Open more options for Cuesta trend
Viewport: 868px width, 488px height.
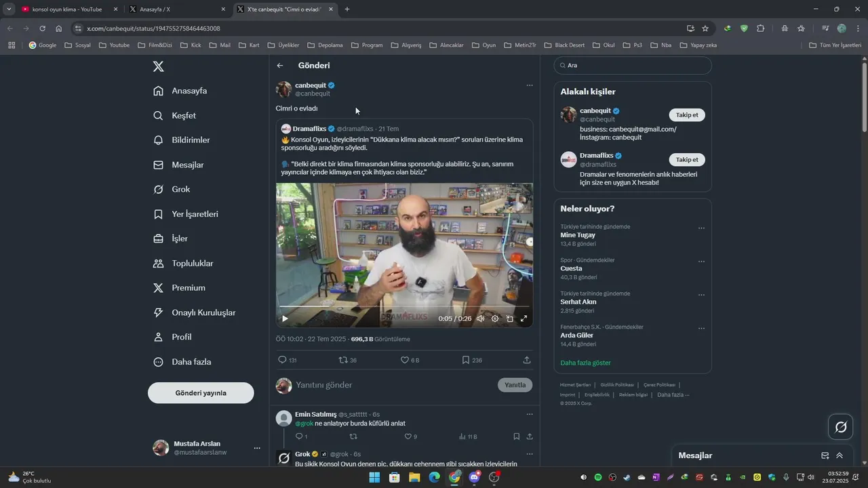point(701,261)
